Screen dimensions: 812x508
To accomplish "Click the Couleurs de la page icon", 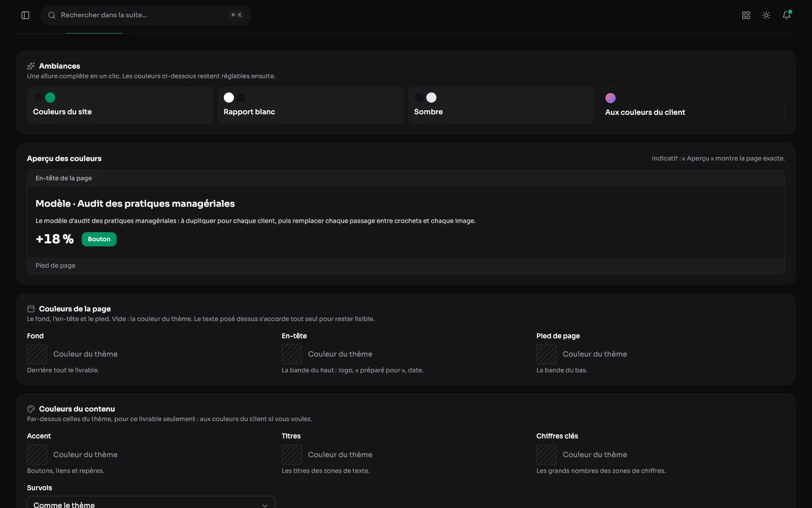I will [x=31, y=309].
